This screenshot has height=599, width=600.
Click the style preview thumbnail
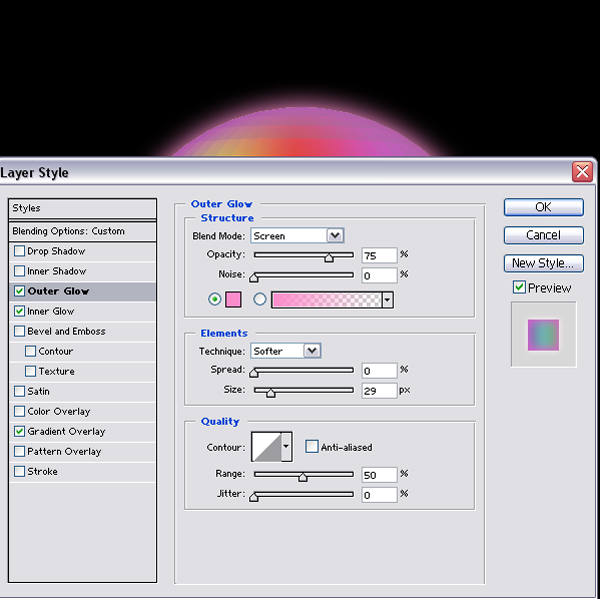pyautogui.click(x=543, y=335)
